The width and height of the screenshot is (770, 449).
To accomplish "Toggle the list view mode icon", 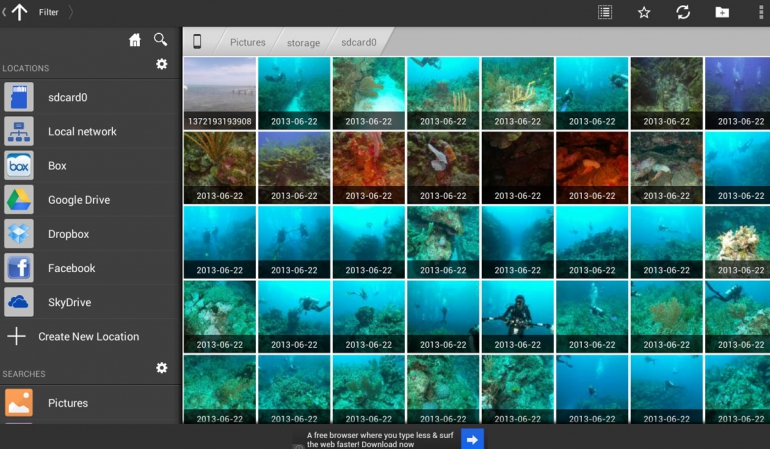I will (x=605, y=12).
